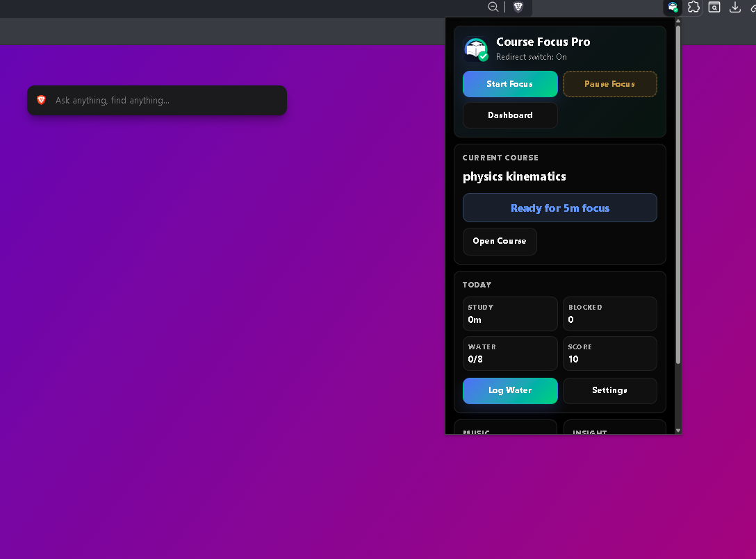
Task: Click the scrollbar down arrow
Action: [678, 431]
